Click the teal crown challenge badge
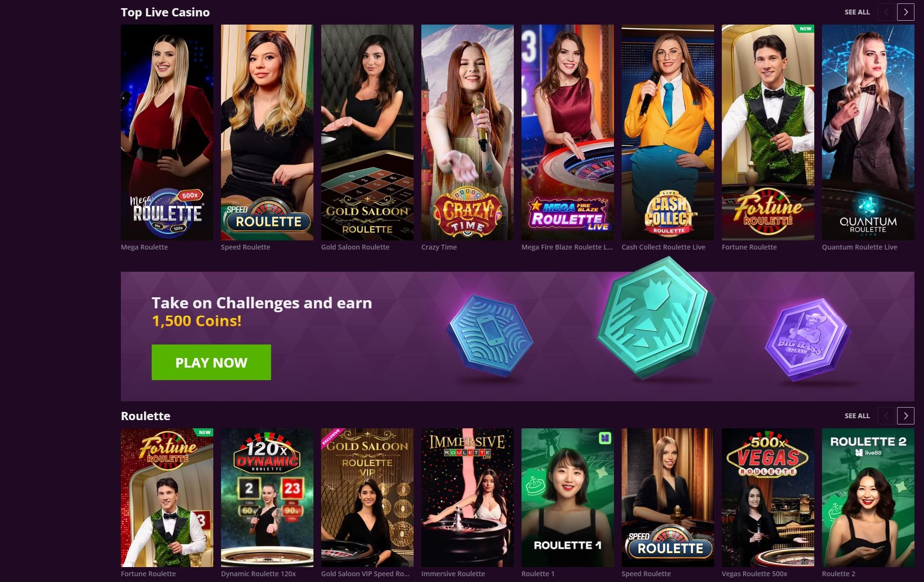This screenshot has height=582, width=924. tap(655, 317)
